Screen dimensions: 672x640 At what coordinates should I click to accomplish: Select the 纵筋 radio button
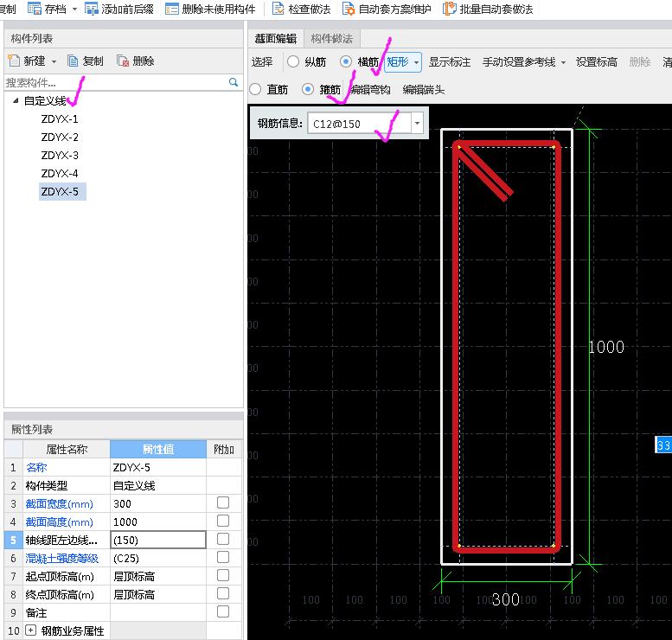[293, 62]
